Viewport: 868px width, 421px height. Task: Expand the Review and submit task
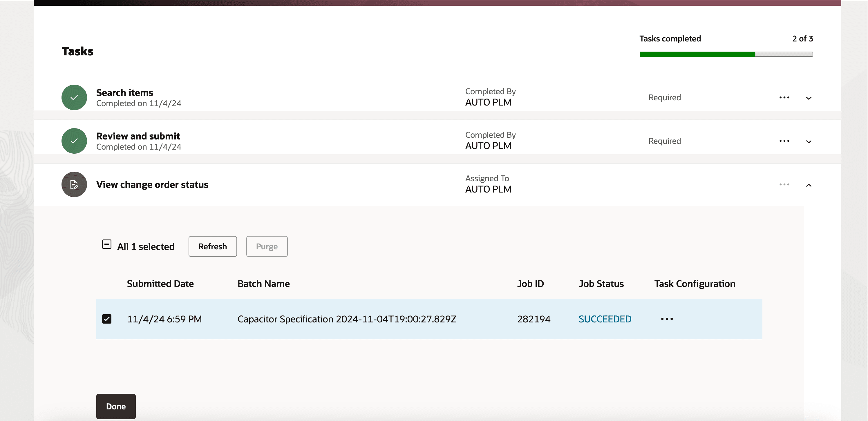[808, 141]
